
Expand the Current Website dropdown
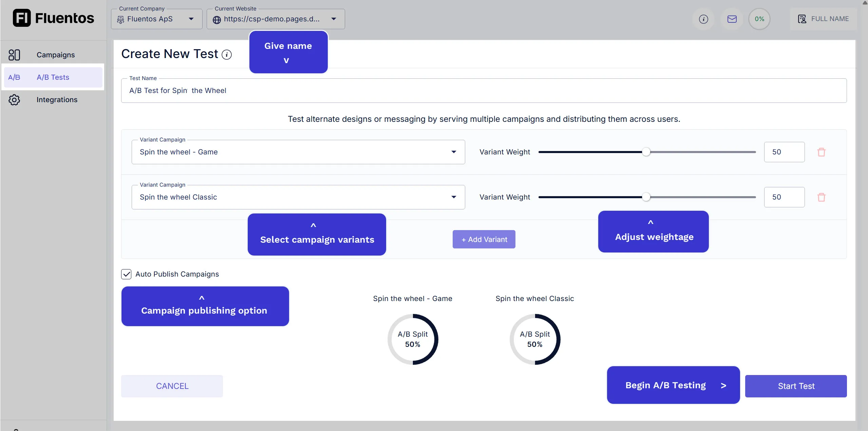coord(334,19)
